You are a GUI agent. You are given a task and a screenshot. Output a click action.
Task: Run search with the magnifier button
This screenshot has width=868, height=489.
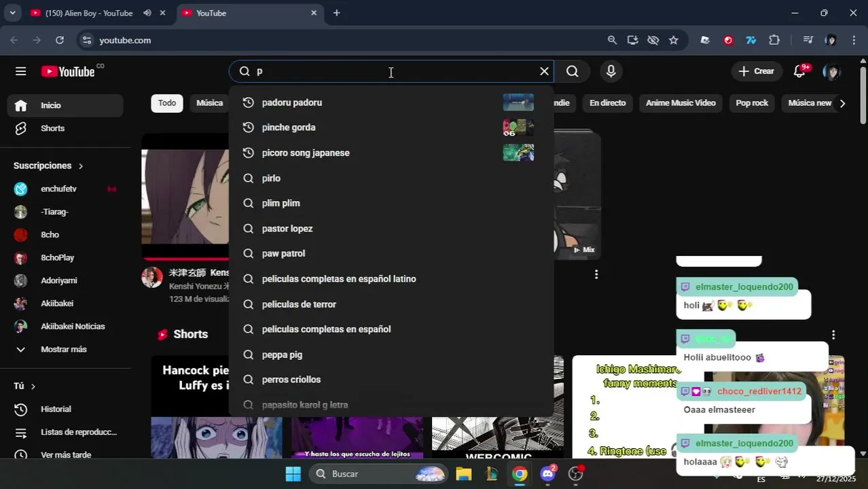click(x=573, y=71)
